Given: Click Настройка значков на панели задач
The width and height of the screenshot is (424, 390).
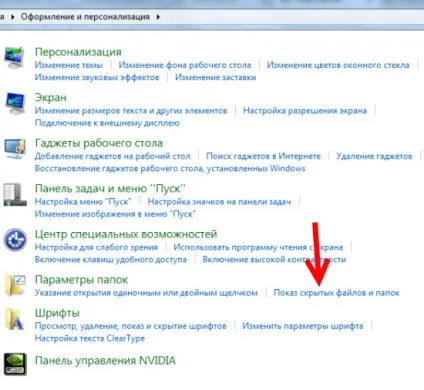Looking at the screenshot, I should pos(219,202).
